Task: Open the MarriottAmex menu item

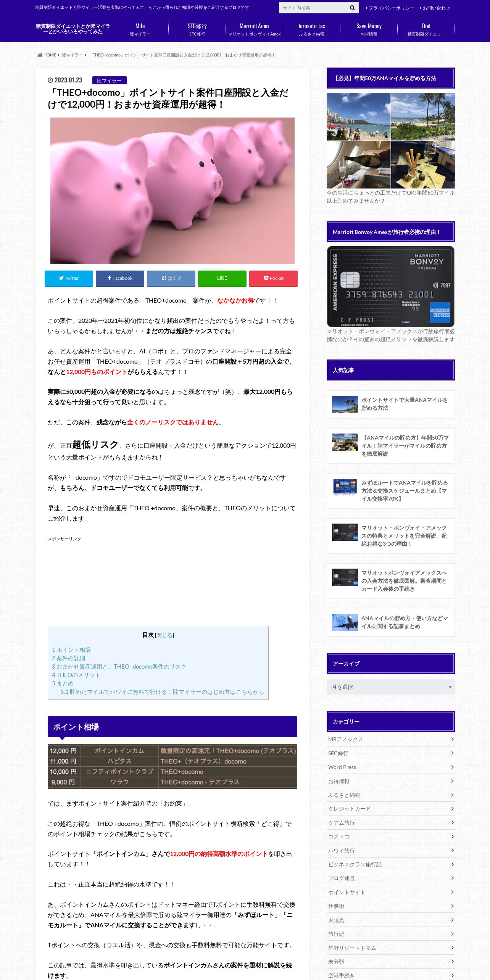Action: click(255, 29)
